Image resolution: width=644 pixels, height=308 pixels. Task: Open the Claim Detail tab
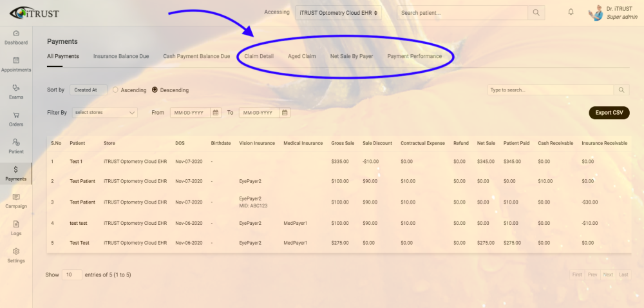[x=259, y=56]
